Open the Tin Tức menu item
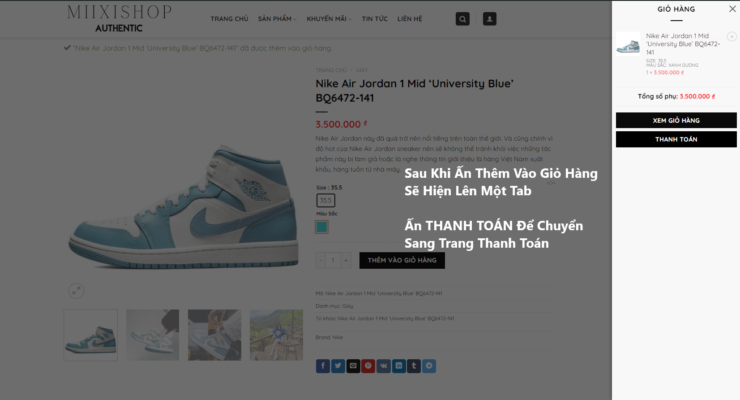This screenshot has height=400, width=740. pyautogui.click(x=375, y=19)
